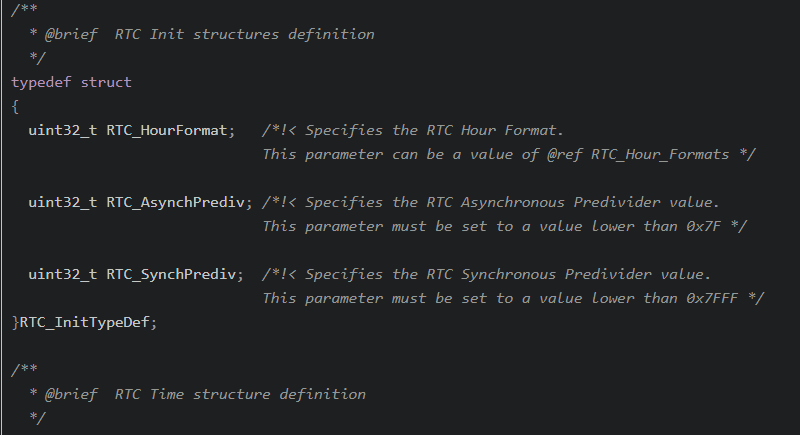The height and width of the screenshot is (435, 800).
Task: Click the 0x7F value in the comment
Action: pyautogui.click(x=703, y=226)
